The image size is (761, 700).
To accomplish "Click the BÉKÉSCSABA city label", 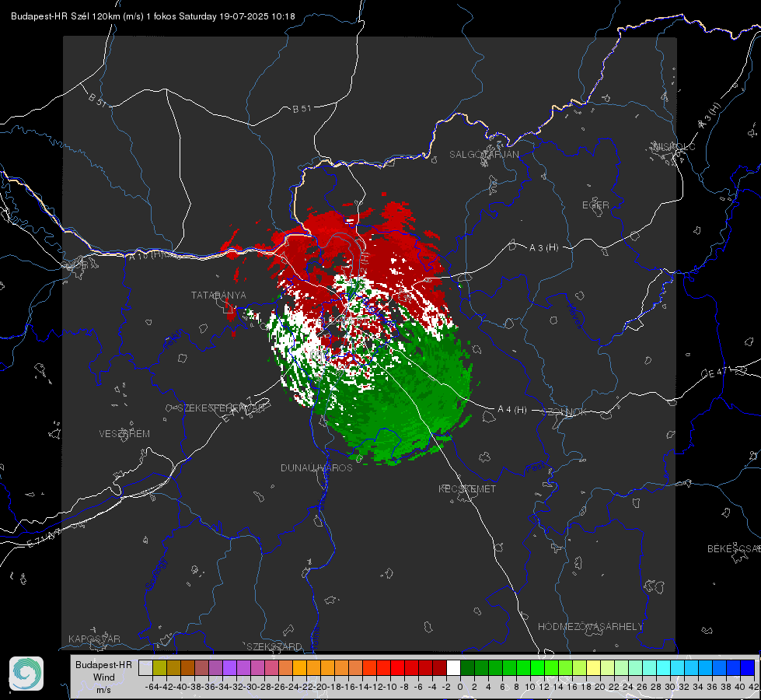I will 734,548.
